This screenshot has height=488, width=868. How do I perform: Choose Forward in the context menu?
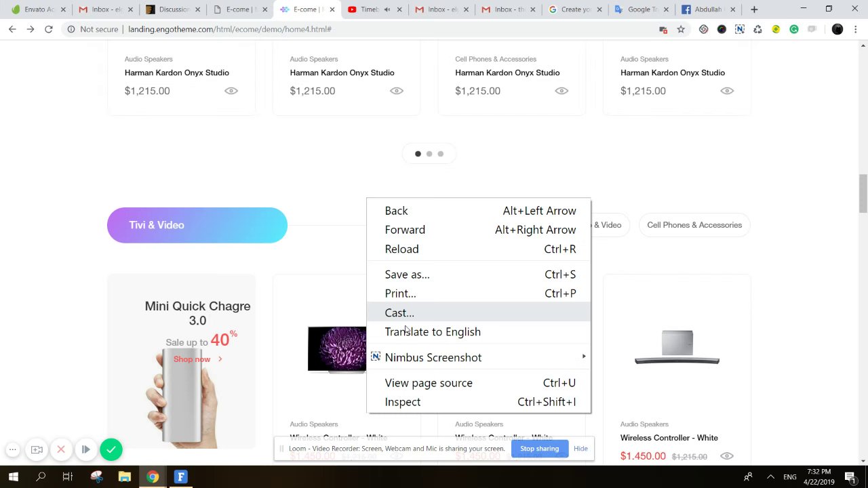pos(479,230)
